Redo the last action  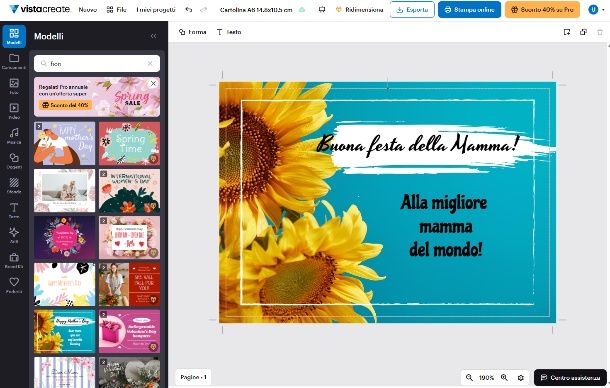[x=203, y=10]
